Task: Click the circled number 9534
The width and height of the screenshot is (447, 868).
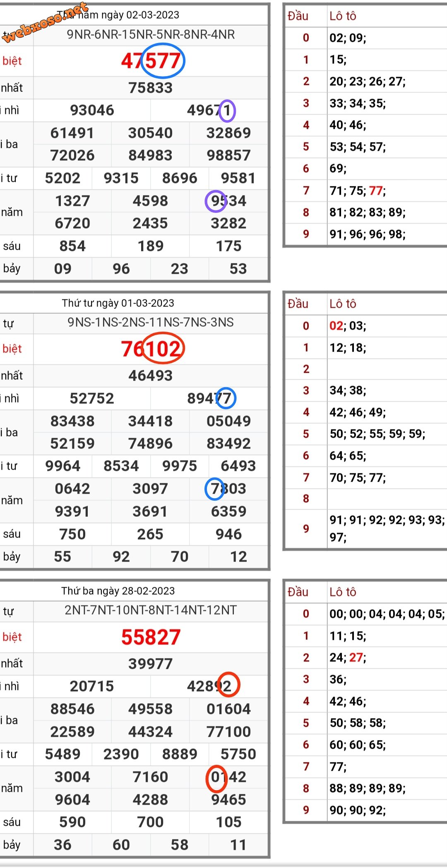Action: [x=228, y=201]
